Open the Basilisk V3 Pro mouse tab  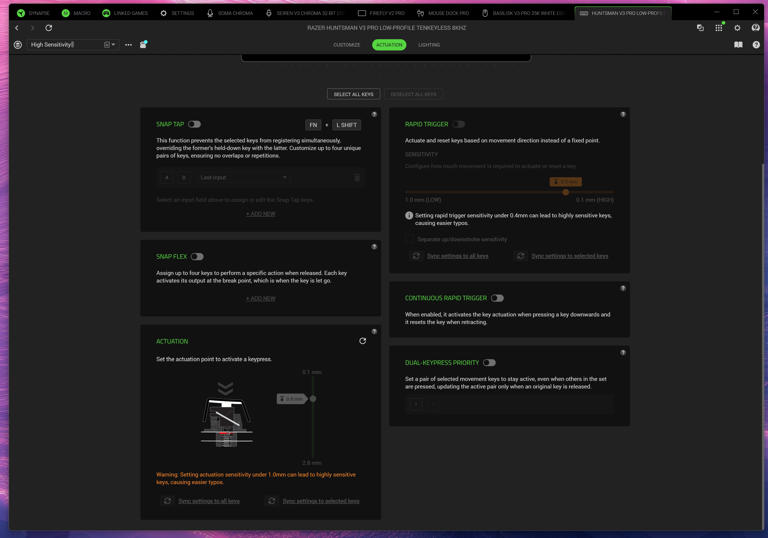point(524,13)
